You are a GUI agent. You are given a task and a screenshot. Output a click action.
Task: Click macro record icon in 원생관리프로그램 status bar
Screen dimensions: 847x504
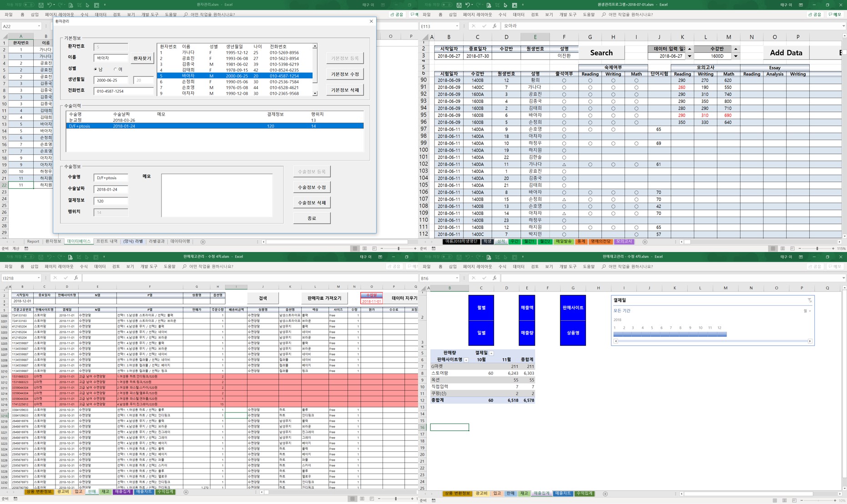pyautogui.click(x=434, y=249)
